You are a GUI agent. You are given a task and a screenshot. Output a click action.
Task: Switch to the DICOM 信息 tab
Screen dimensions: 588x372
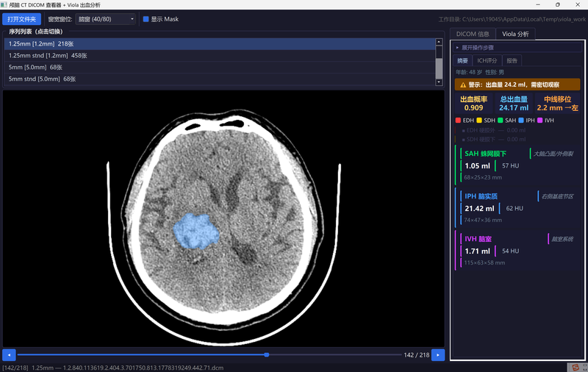pos(473,34)
